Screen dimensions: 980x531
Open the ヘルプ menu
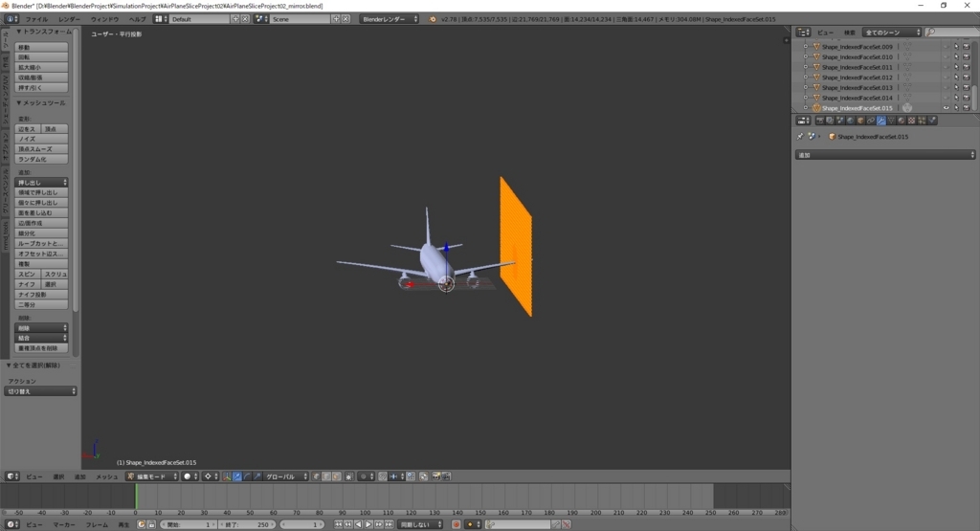137,19
